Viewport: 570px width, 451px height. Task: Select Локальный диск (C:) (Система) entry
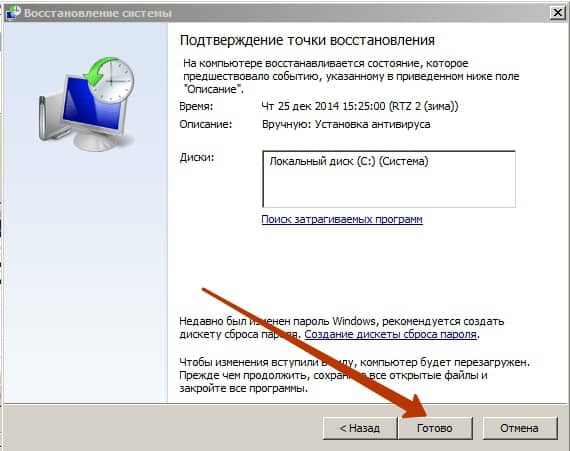[x=349, y=161]
